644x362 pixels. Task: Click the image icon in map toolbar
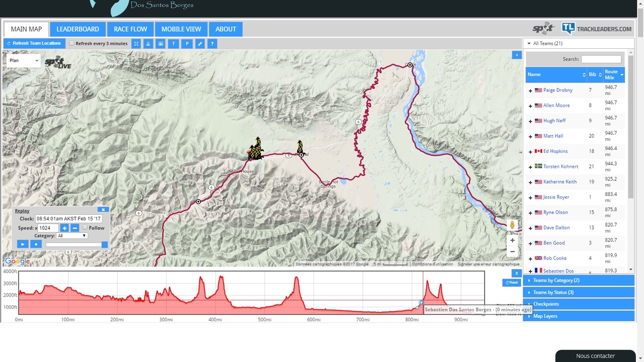(x=160, y=43)
